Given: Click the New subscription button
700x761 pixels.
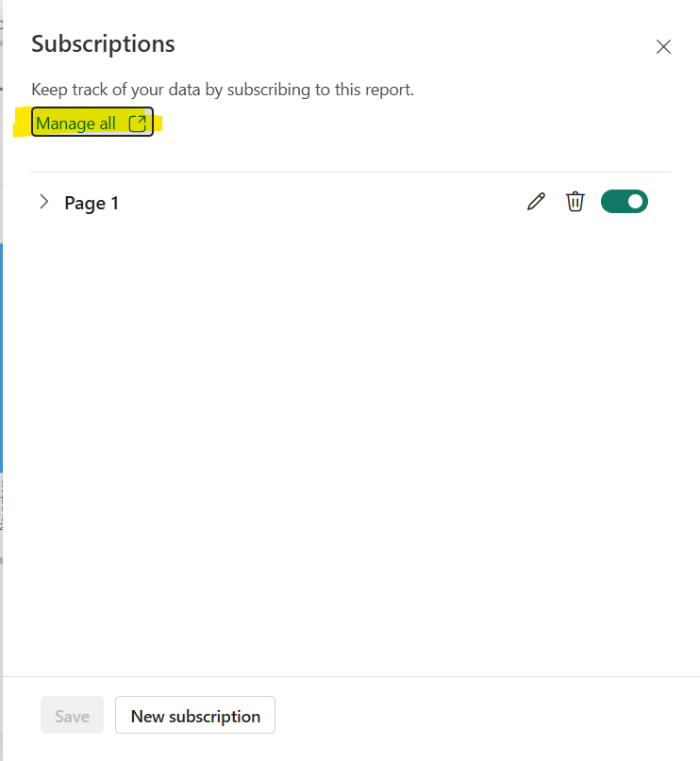Looking at the screenshot, I should (x=195, y=716).
